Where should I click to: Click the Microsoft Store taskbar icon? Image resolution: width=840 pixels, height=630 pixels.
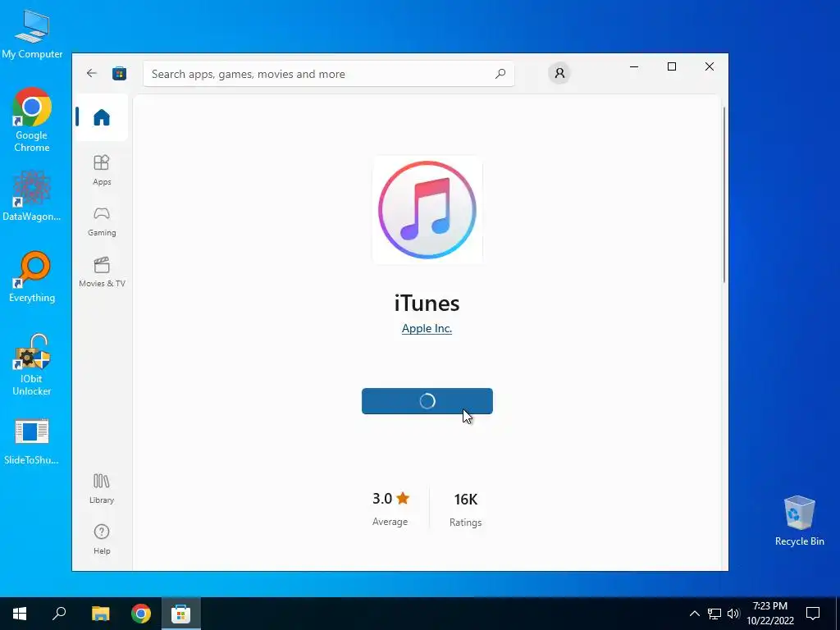[181, 614]
